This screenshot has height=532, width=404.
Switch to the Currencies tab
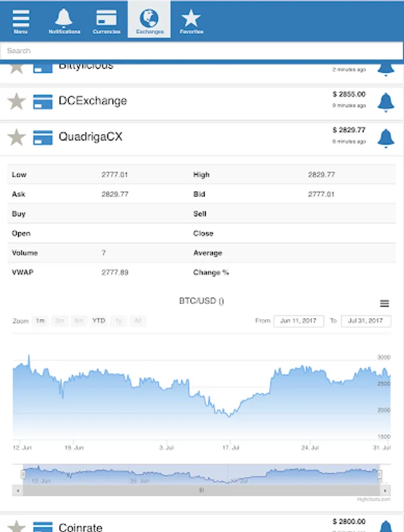106,21
